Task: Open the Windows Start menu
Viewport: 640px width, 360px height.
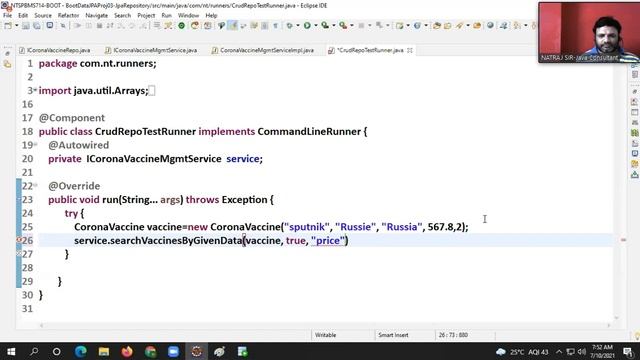Action: click(x=11, y=351)
